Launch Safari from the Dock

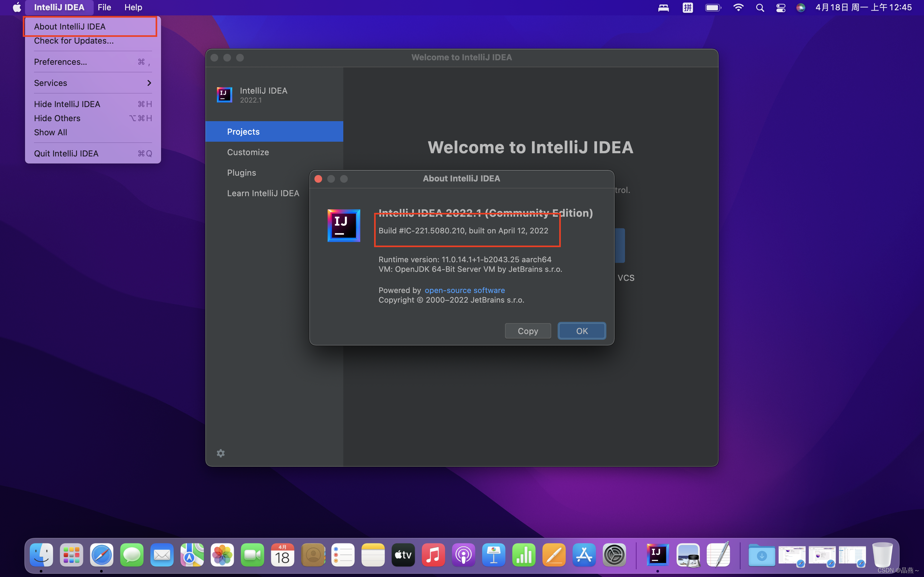[x=102, y=555]
